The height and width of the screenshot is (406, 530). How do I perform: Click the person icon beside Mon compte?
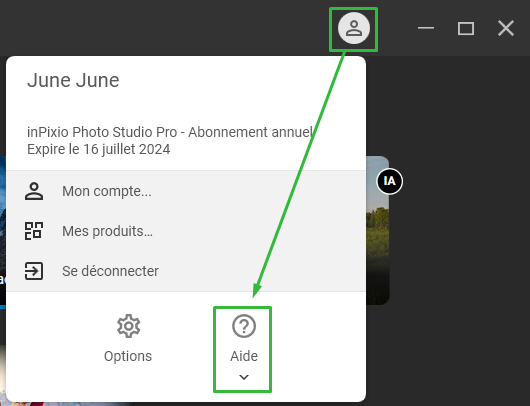click(34, 191)
